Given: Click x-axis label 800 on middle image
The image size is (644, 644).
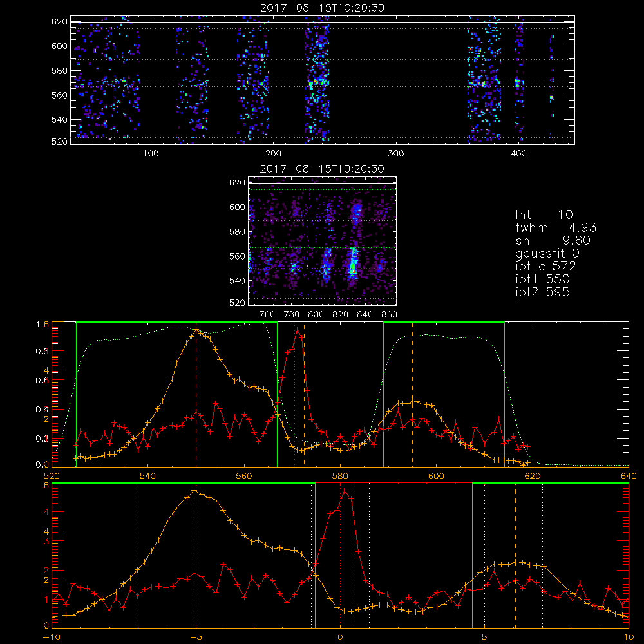Looking at the screenshot, I should (316, 315).
